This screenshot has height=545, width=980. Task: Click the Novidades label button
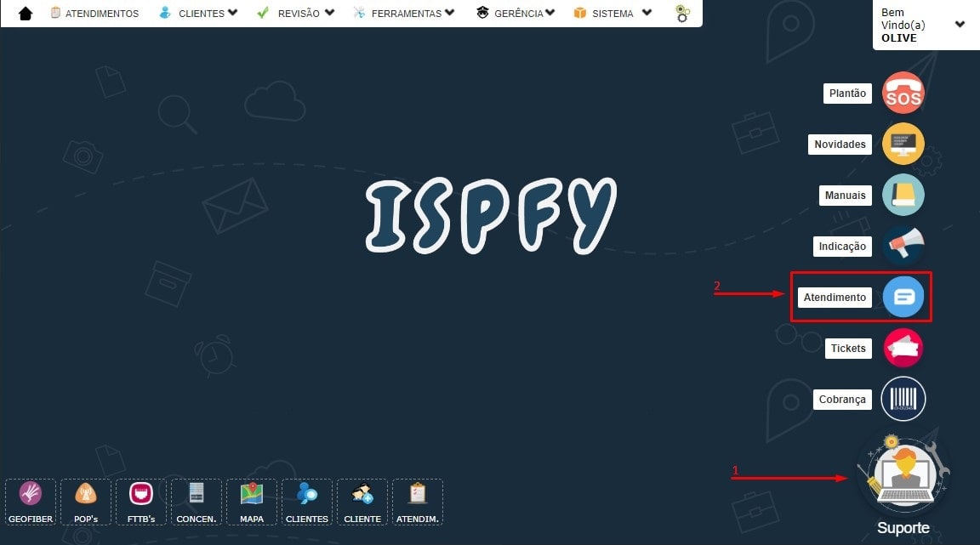coord(840,145)
